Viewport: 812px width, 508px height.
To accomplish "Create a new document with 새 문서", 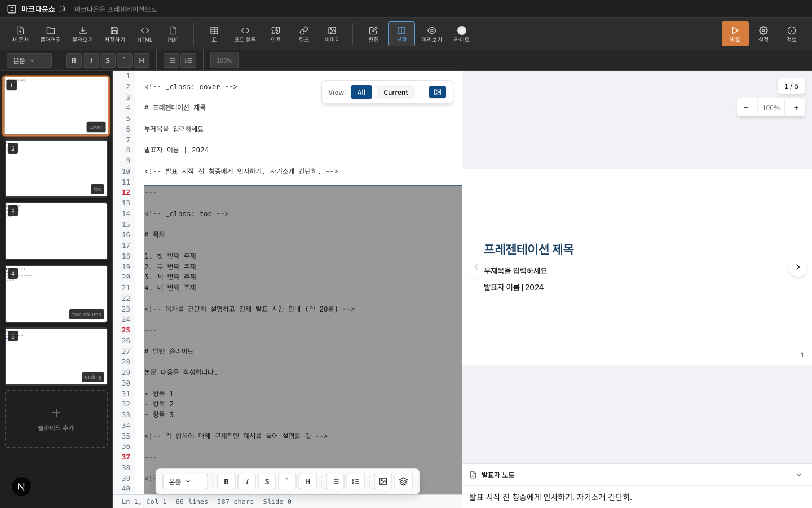I will tap(20, 34).
